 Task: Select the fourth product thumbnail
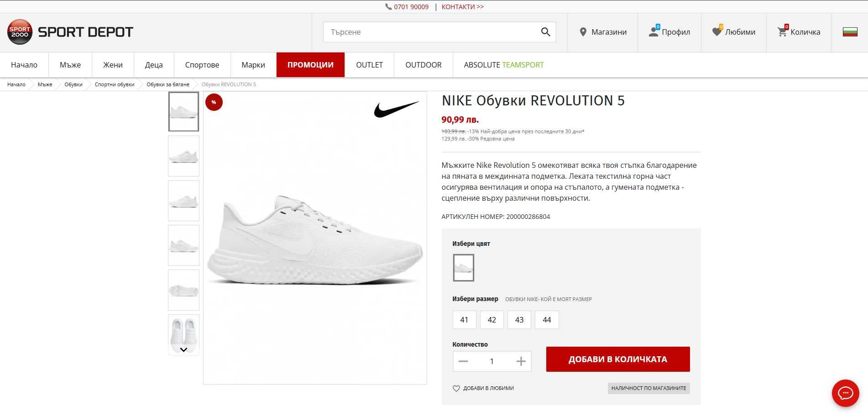[x=183, y=245]
